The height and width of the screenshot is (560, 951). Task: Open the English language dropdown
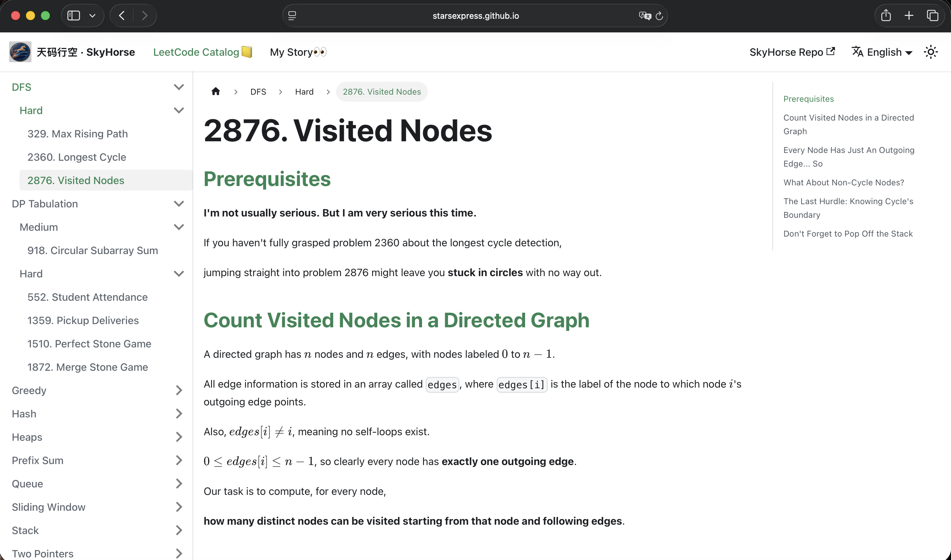click(882, 52)
